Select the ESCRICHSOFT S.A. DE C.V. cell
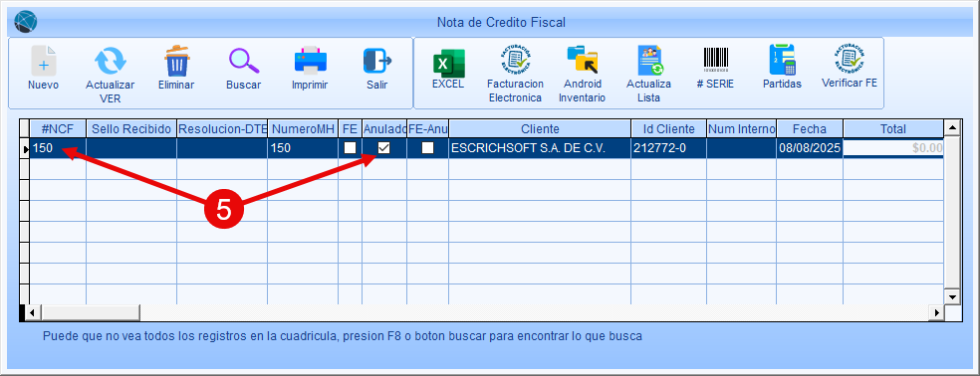980x376 pixels. (x=540, y=148)
